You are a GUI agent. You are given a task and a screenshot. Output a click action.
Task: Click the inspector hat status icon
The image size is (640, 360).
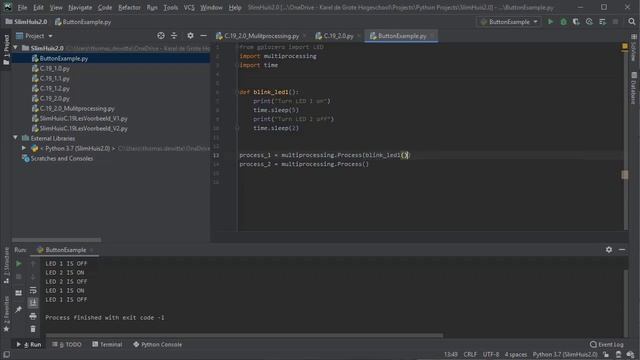click(x=618, y=354)
